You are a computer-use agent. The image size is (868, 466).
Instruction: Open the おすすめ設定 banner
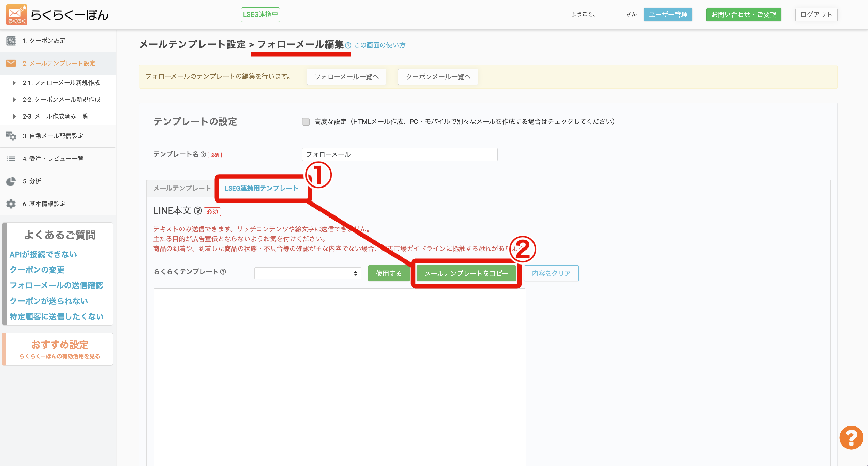pos(58,349)
